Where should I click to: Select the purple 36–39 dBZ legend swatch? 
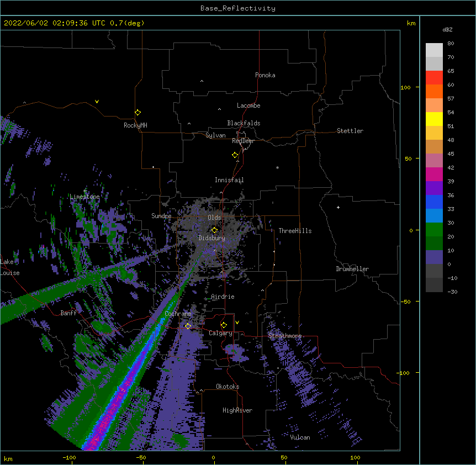click(434, 188)
